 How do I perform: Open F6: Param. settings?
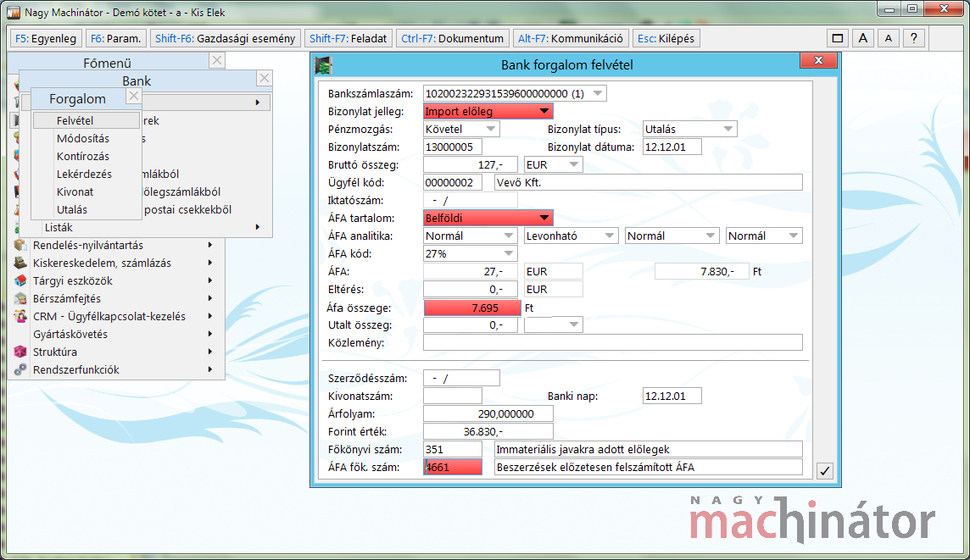pyautogui.click(x=115, y=38)
